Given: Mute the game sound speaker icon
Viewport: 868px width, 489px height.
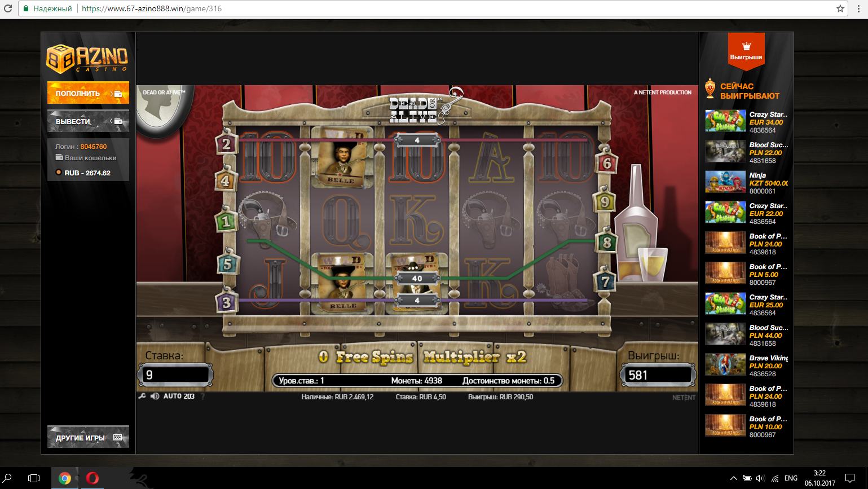Looking at the screenshot, I should tap(155, 397).
